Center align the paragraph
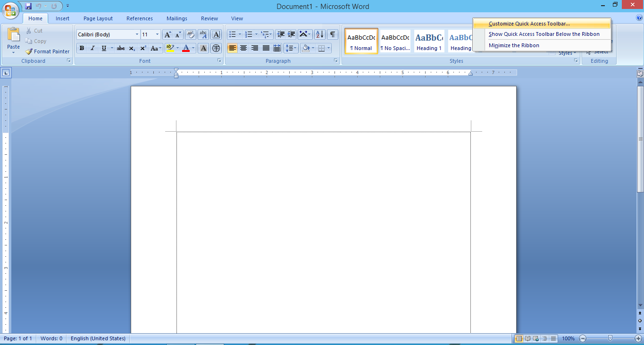Screen dimensions: 644x345 pos(243,48)
